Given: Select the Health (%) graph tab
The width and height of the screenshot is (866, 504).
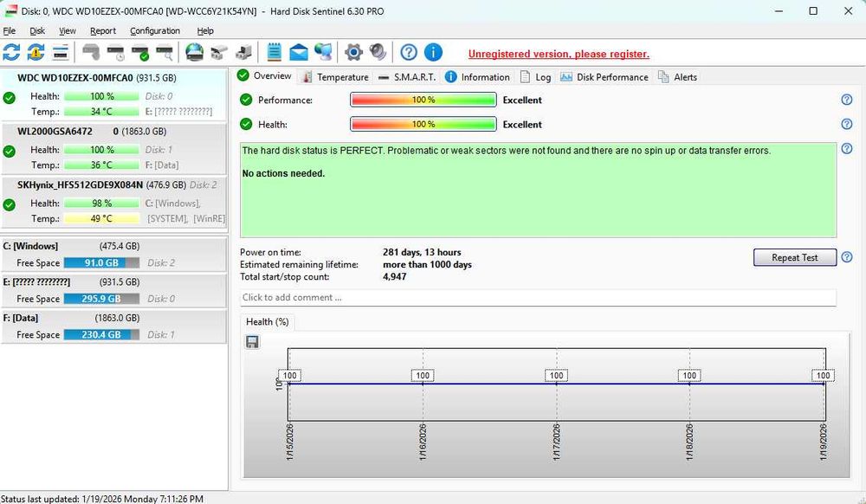Looking at the screenshot, I should coord(268,322).
